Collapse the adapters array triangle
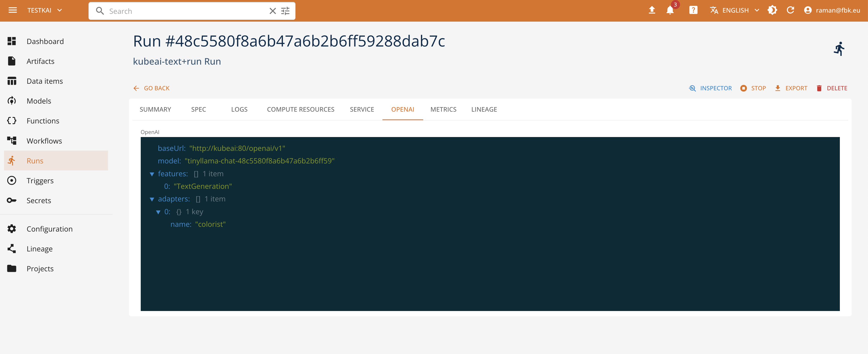 (x=152, y=199)
